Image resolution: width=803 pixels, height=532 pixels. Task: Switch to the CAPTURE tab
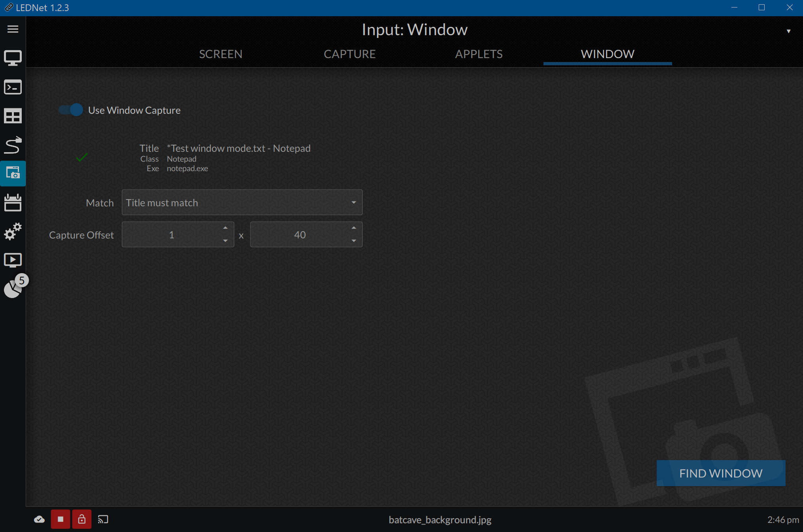click(348, 53)
